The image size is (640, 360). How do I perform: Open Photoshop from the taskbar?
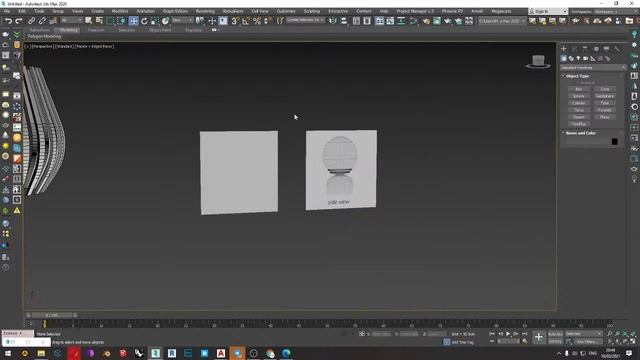188,353
